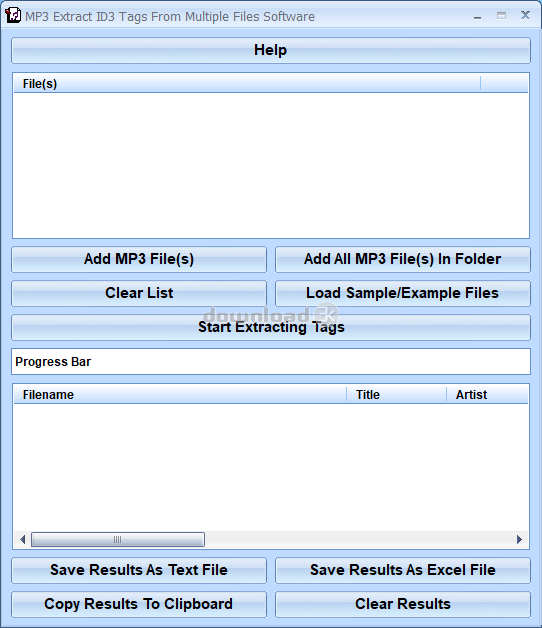Image resolution: width=542 pixels, height=628 pixels.
Task: Sort results by Title column header
Action: pyautogui.click(x=397, y=395)
